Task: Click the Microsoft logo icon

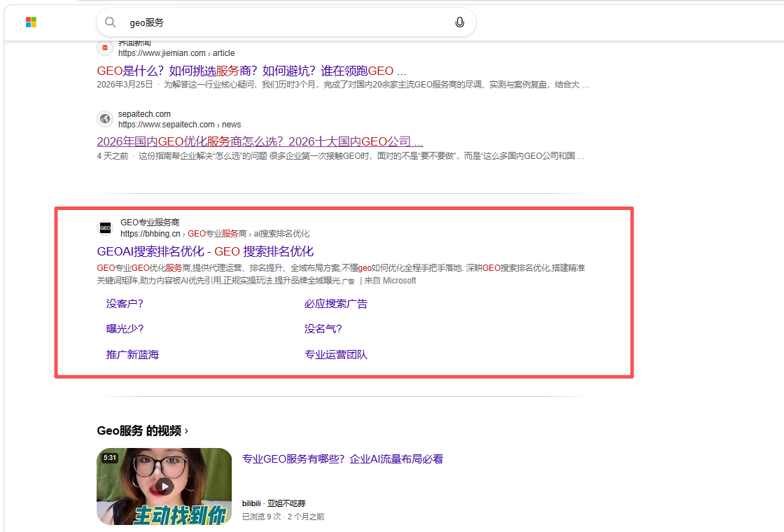Action: (x=31, y=22)
